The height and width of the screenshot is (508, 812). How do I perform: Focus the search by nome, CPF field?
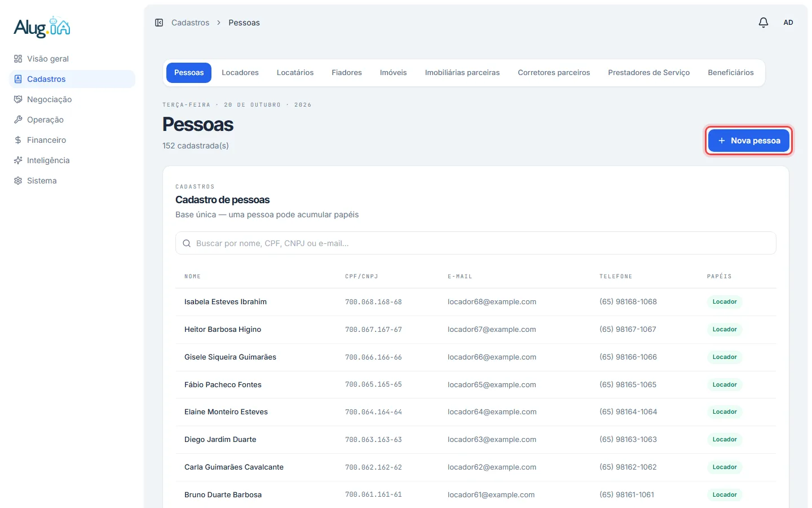(476, 243)
